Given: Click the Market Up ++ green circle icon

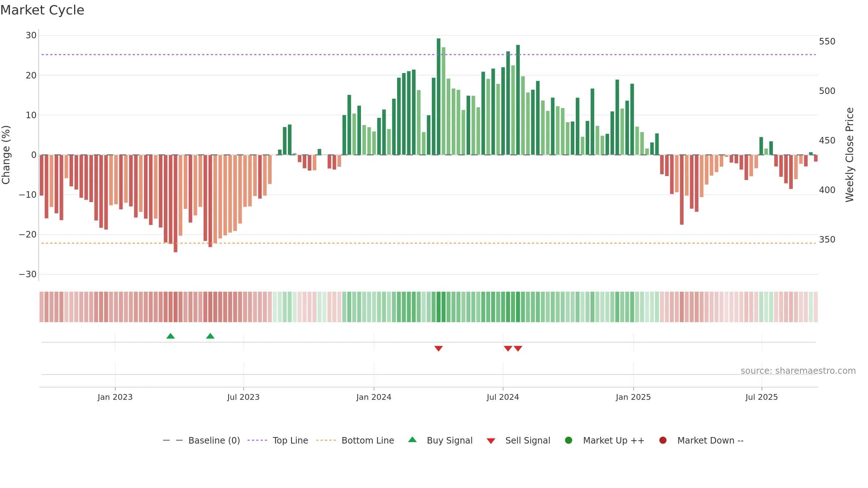Looking at the screenshot, I should point(569,440).
